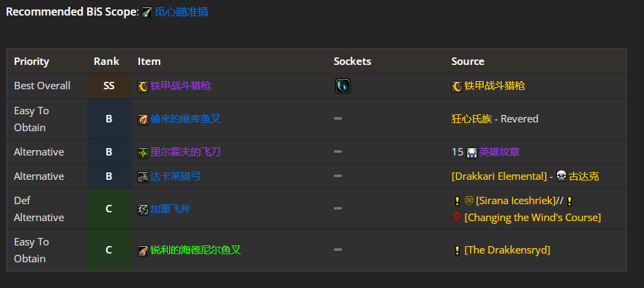
Task: Click the B rank cell in 达卡莱猎弓 row
Action: click(x=109, y=176)
